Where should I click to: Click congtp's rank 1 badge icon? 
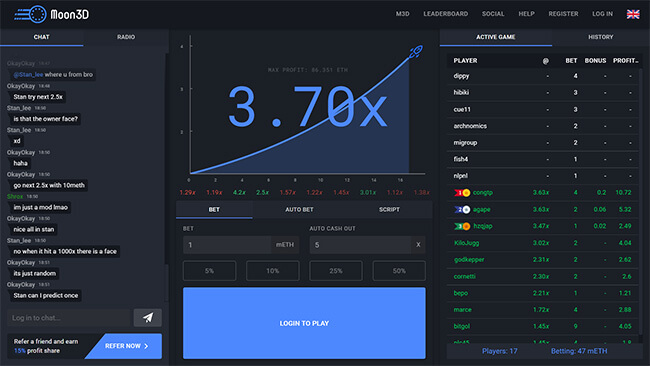(462, 193)
